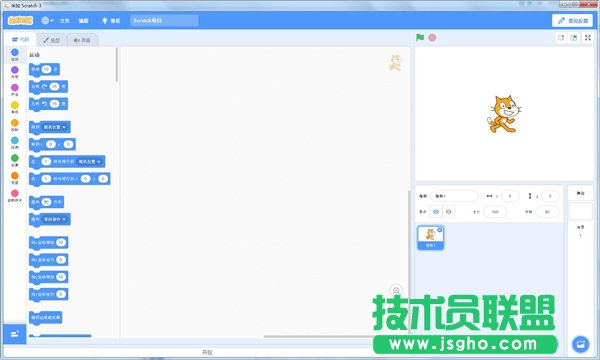
Task: Click the sprite name field
Action: pyautogui.click(x=454, y=196)
